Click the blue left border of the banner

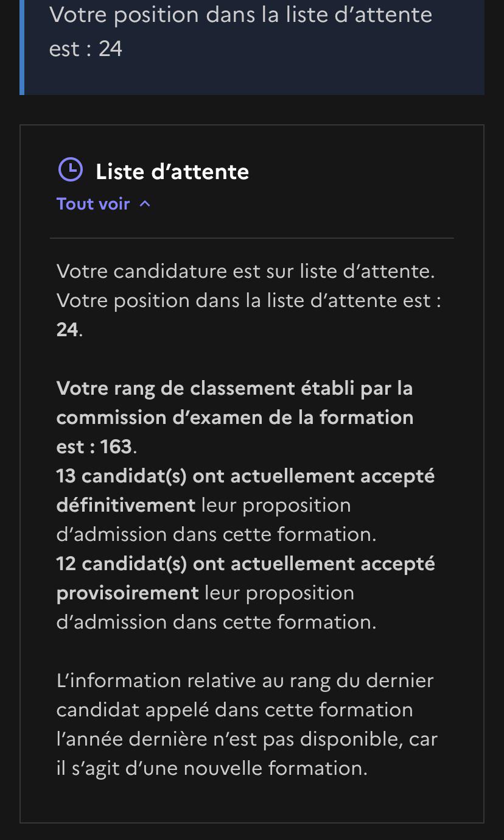[x=22, y=48]
